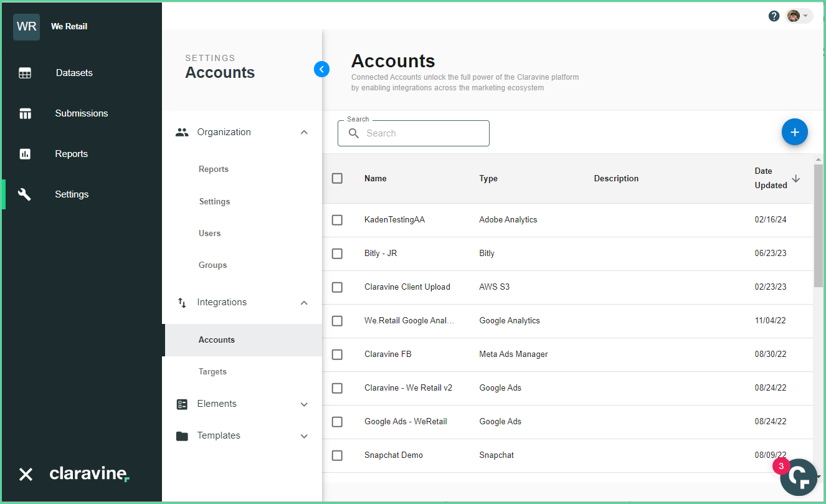The width and height of the screenshot is (826, 504).
Task: Open the Bitly - JR account name
Action: pyautogui.click(x=381, y=254)
